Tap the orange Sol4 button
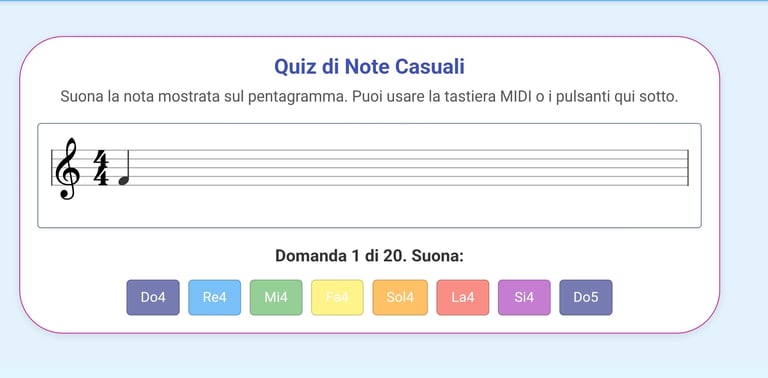The height and width of the screenshot is (378, 768). (x=400, y=297)
